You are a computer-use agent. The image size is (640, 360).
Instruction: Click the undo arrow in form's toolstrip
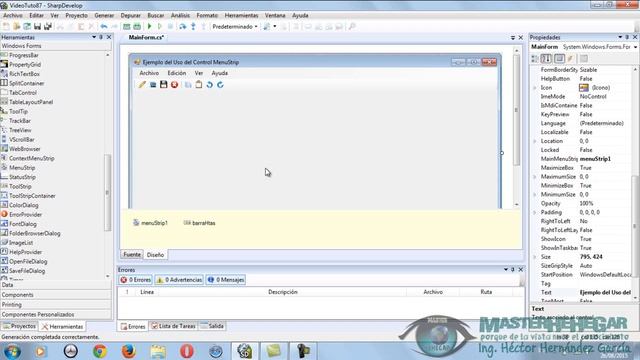209,84
